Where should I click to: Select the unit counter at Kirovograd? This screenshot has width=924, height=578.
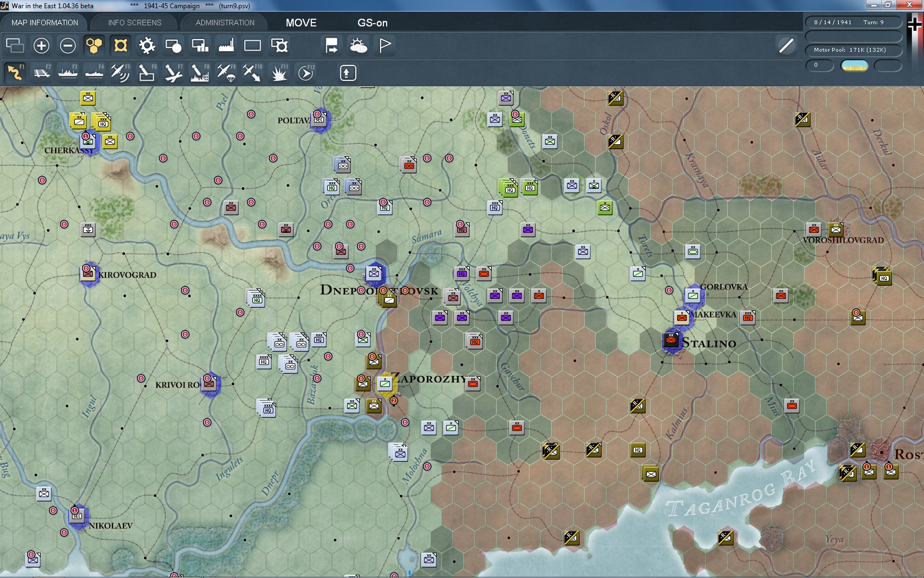[88, 274]
